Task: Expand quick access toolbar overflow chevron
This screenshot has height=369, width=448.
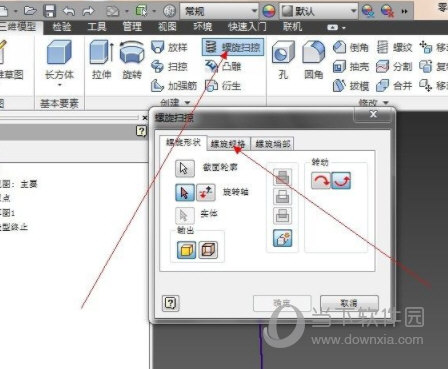Action: (x=404, y=11)
